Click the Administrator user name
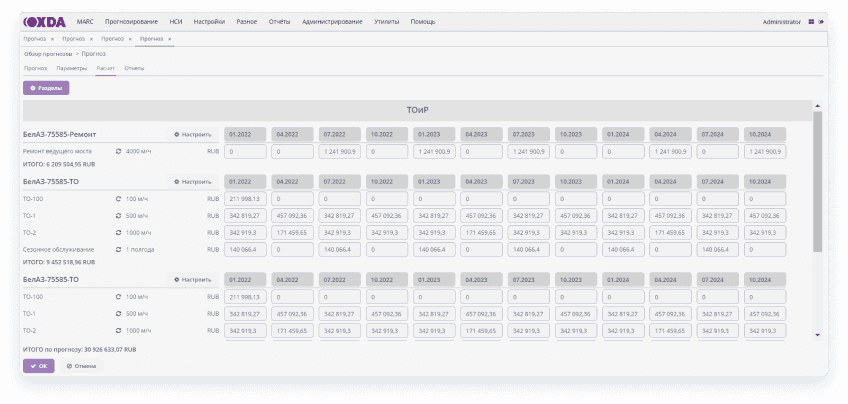 [781, 22]
